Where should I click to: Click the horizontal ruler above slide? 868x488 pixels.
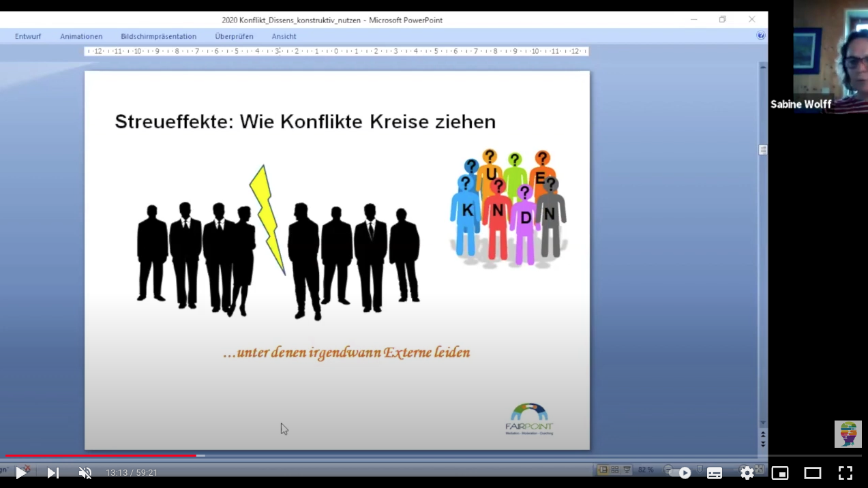[336, 51]
